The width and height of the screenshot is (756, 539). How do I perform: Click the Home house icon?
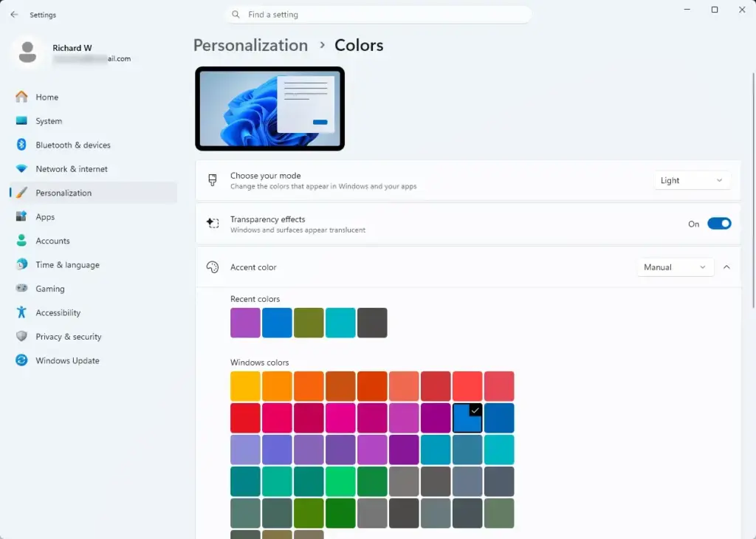tap(21, 97)
